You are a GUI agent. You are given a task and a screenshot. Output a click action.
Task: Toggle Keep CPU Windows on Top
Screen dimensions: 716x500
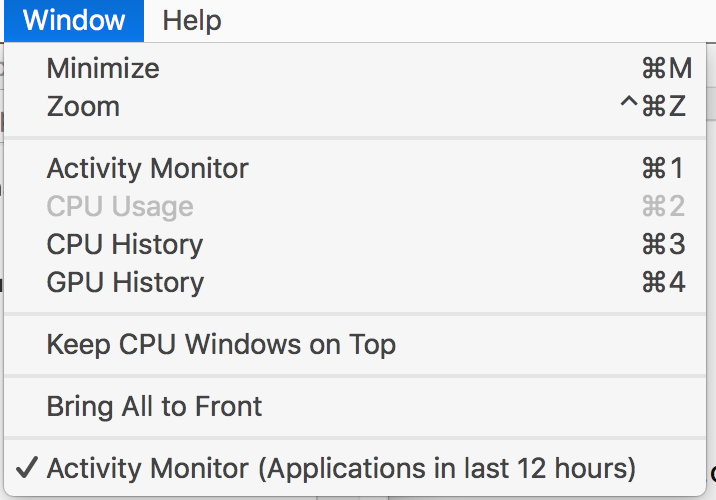tap(221, 345)
